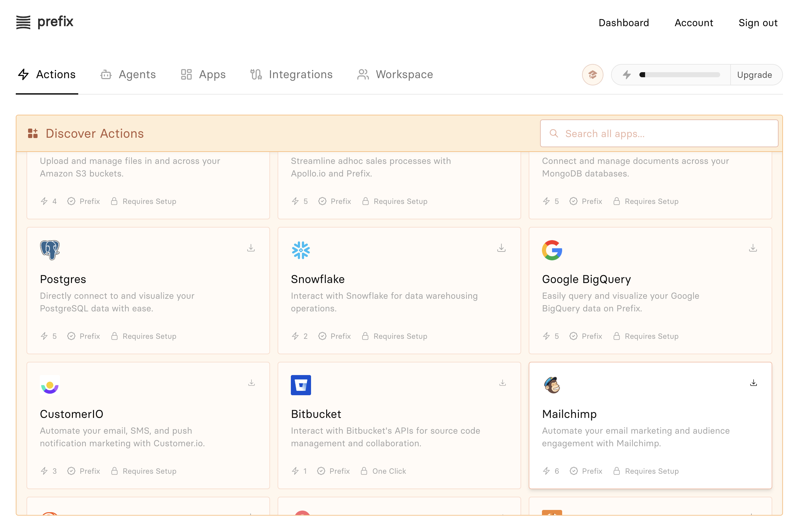The image size is (800, 532).
Task: Click the CustomerIO logo icon
Action: 50,385
